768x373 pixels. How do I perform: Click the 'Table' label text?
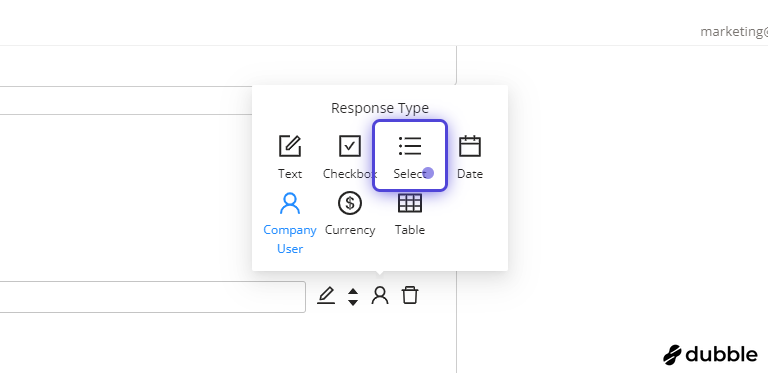(410, 230)
